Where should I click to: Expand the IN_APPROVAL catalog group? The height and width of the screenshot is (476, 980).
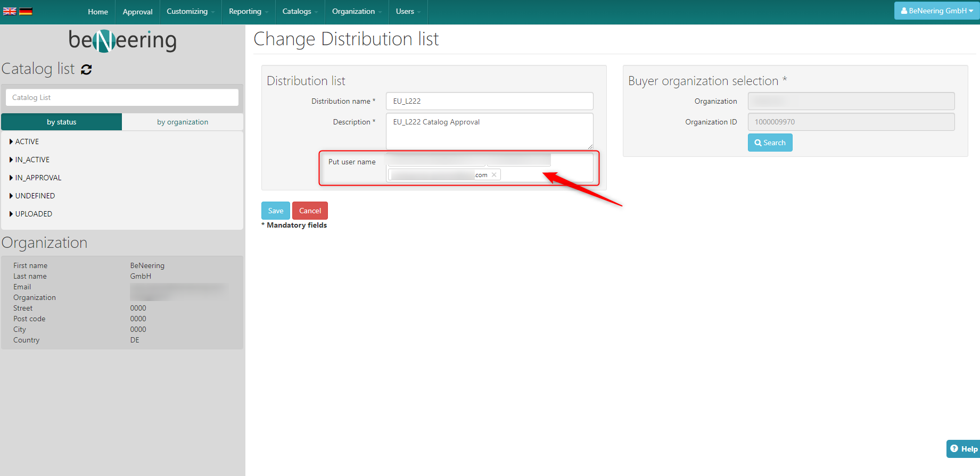[11, 178]
